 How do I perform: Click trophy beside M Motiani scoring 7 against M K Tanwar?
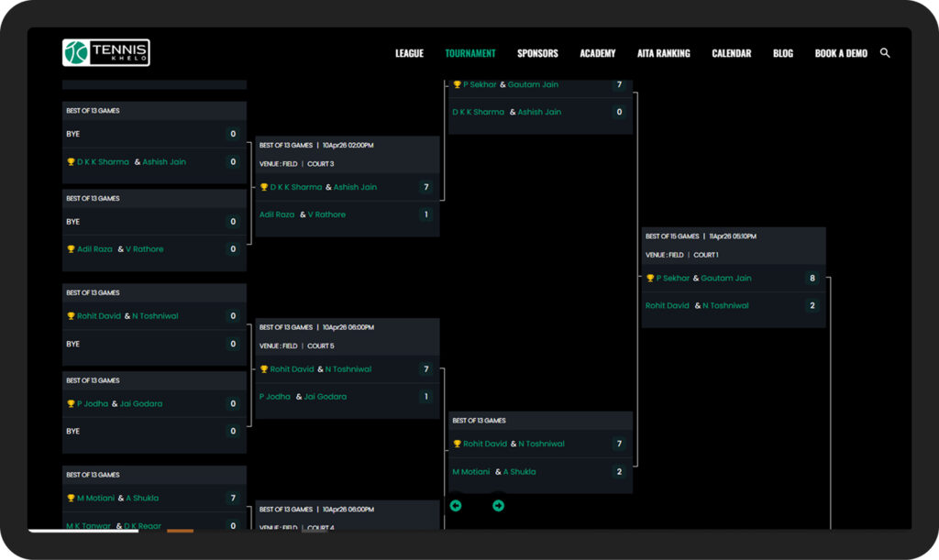click(x=71, y=498)
